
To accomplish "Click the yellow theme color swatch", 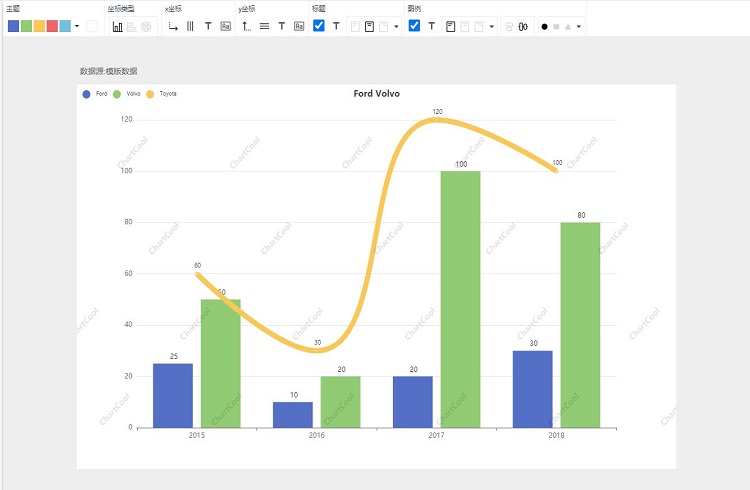I will point(39,26).
